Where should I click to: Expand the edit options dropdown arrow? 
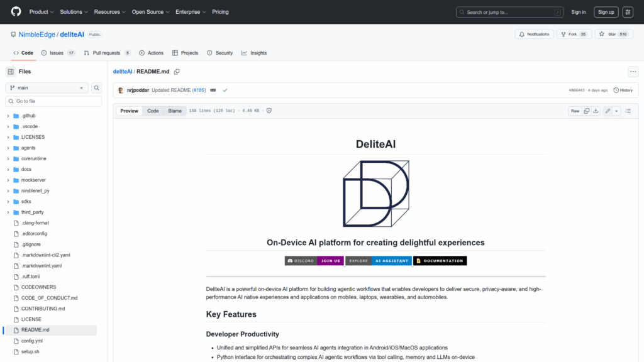coord(616,111)
